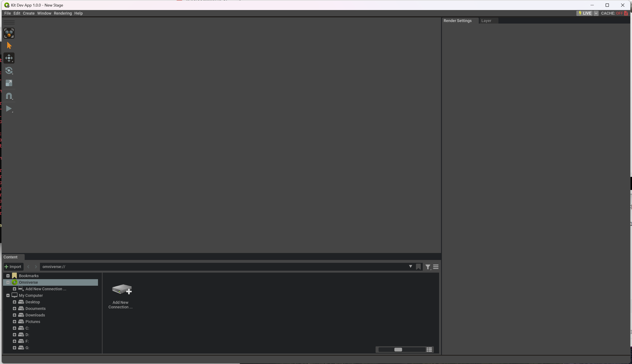Pick the Scale tool

(9, 83)
